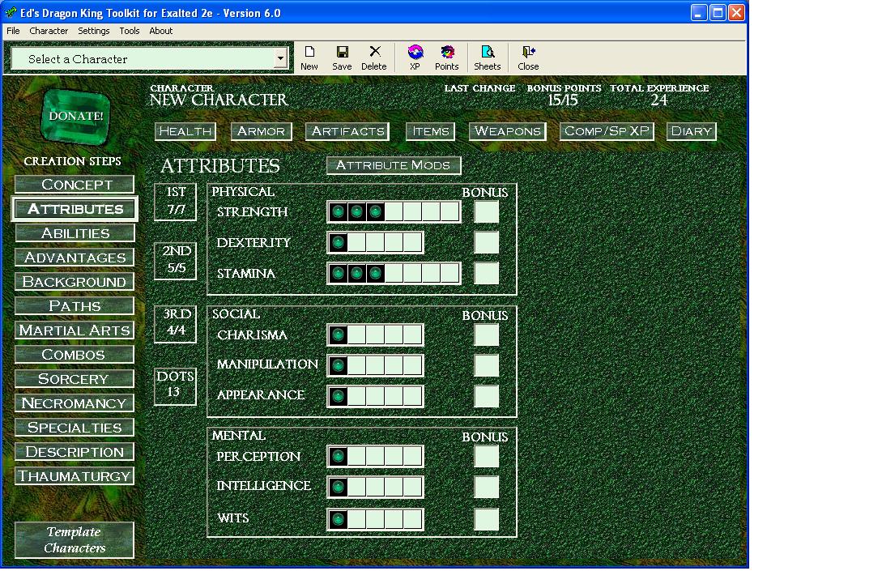Click the Intelligence bonus box
Viewport: 882px width, 588px height.
(x=486, y=487)
